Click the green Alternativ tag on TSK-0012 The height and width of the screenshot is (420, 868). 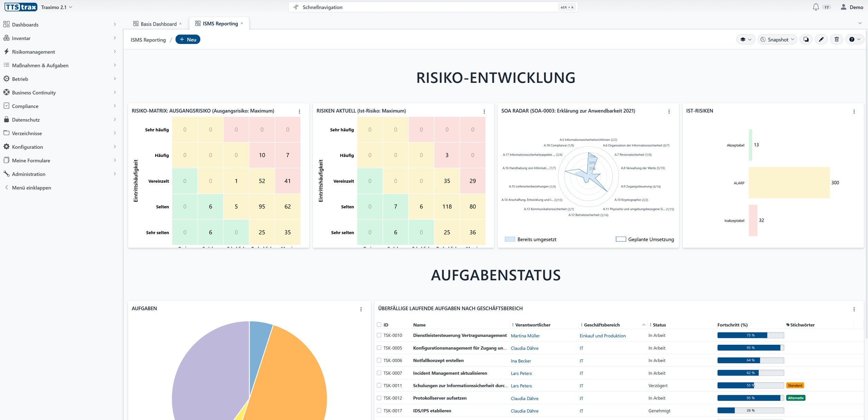pos(796,398)
